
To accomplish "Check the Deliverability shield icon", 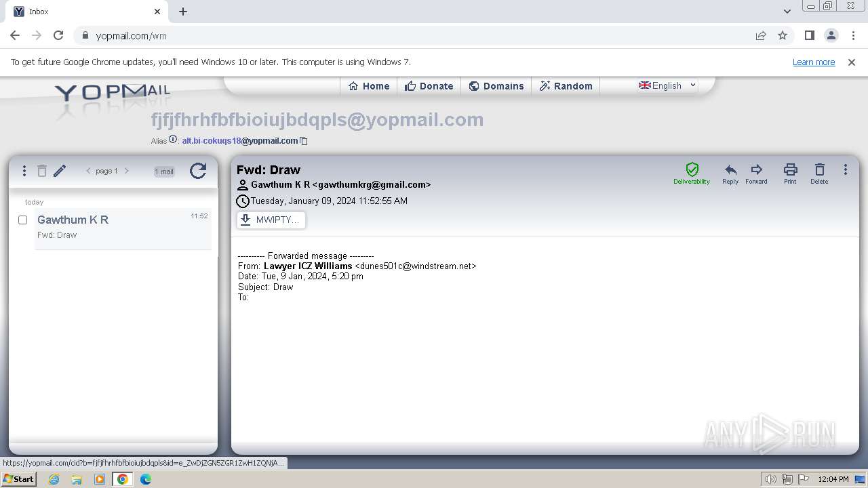I will [692, 174].
